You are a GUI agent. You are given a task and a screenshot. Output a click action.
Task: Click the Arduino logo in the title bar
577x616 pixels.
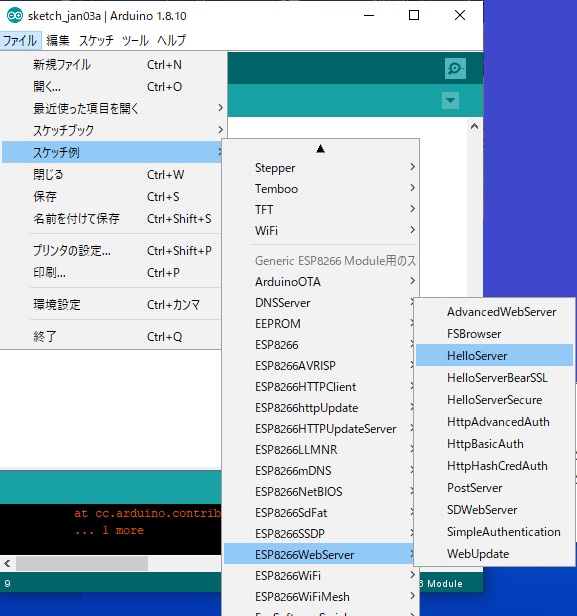tap(15, 16)
